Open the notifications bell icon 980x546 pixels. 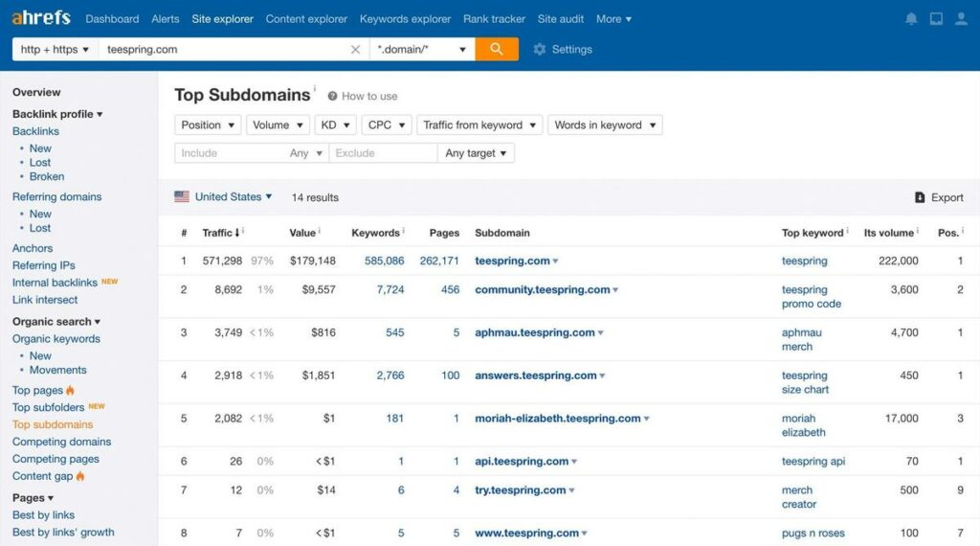click(x=911, y=19)
